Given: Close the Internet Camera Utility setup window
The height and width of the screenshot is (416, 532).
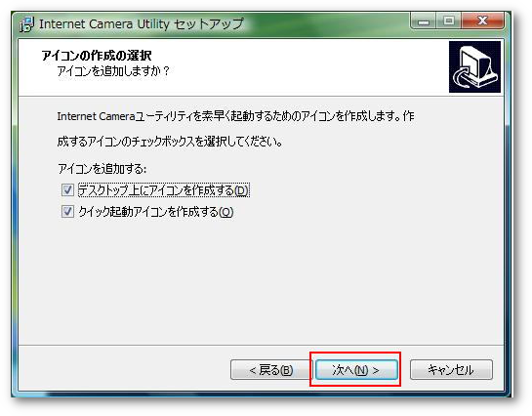Looking at the screenshot, I should pyautogui.click(x=482, y=21).
